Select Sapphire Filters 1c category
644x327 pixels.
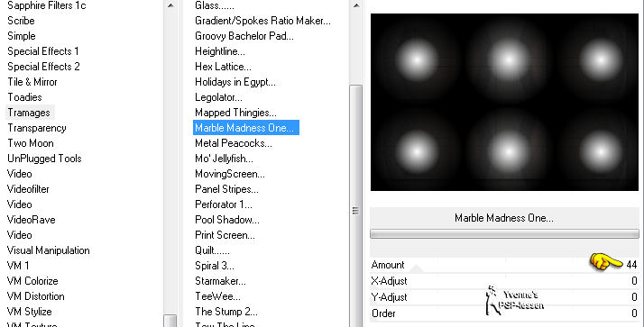coord(46,5)
